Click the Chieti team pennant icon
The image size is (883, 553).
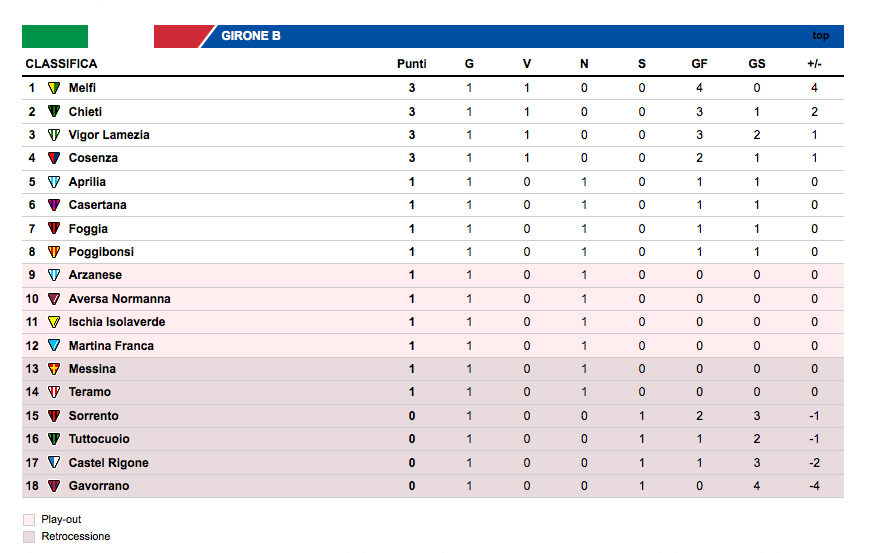tap(54, 112)
